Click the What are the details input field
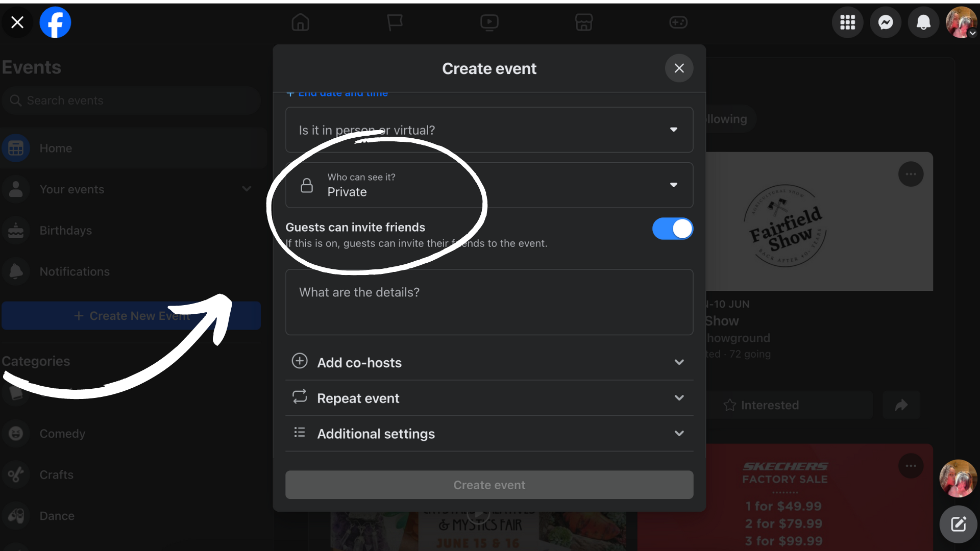The image size is (980, 551). click(x=488, y=302)
